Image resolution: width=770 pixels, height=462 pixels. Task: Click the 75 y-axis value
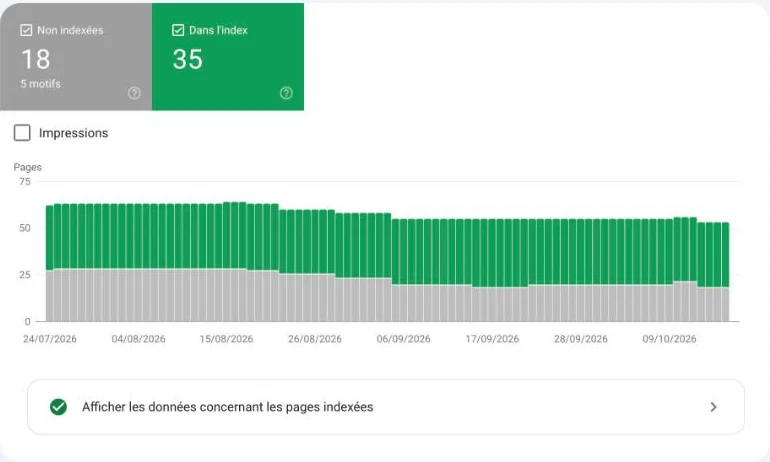25,182
